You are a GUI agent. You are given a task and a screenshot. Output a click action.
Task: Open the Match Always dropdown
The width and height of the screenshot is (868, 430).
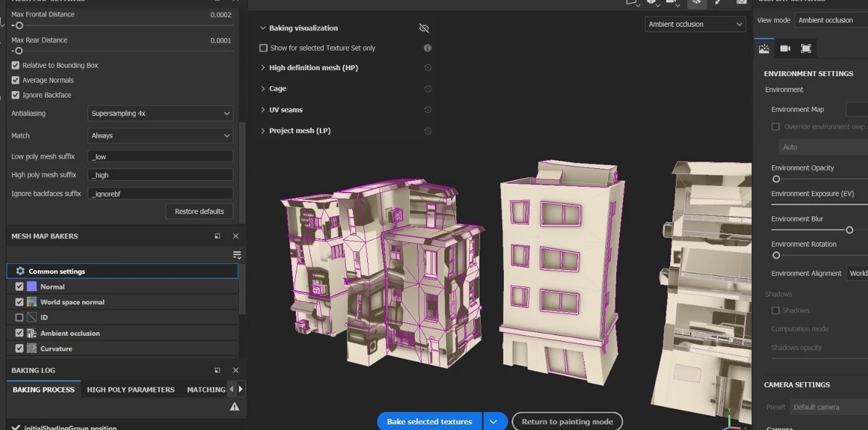pyautogui.click(x=160, y=136)
